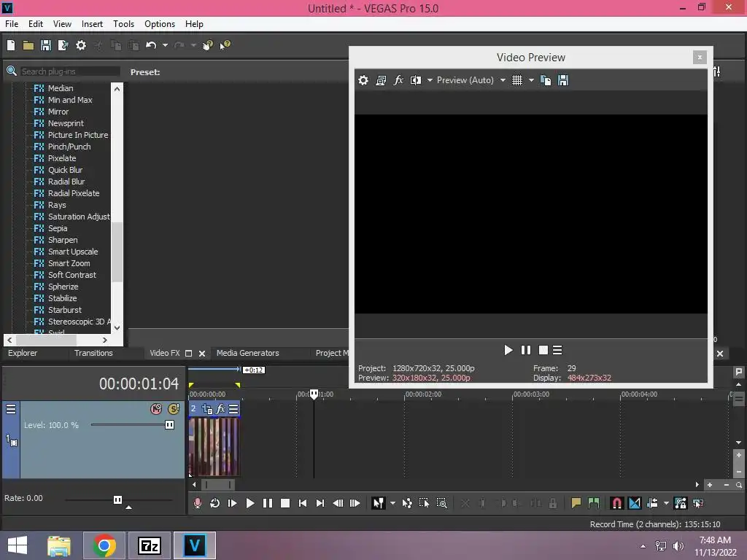The width and height of the screenshot is (747, 560).
Task: Switch to the Media Generators tab
Action: (248, 353)
